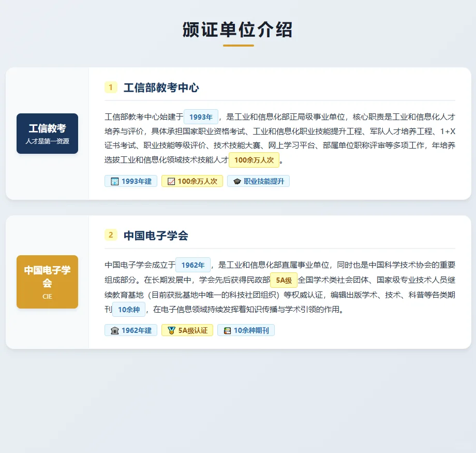
Task: Click the highlighted 1993年 in the paragraph
Action: pyautogui.click(x=201, y=117)
